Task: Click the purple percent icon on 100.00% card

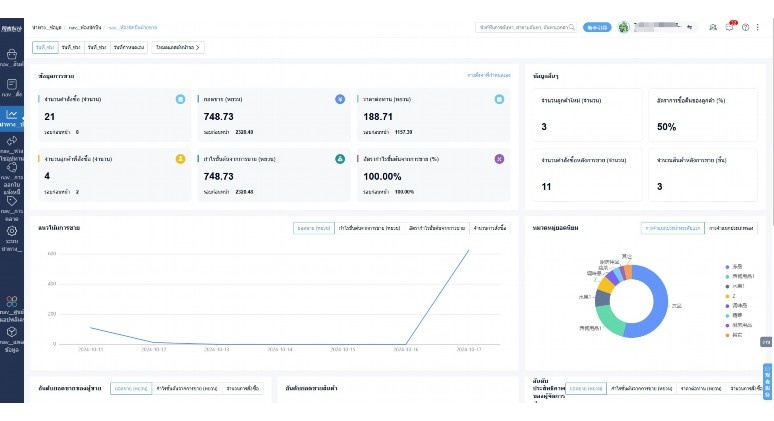Action: tap(500, 159)
